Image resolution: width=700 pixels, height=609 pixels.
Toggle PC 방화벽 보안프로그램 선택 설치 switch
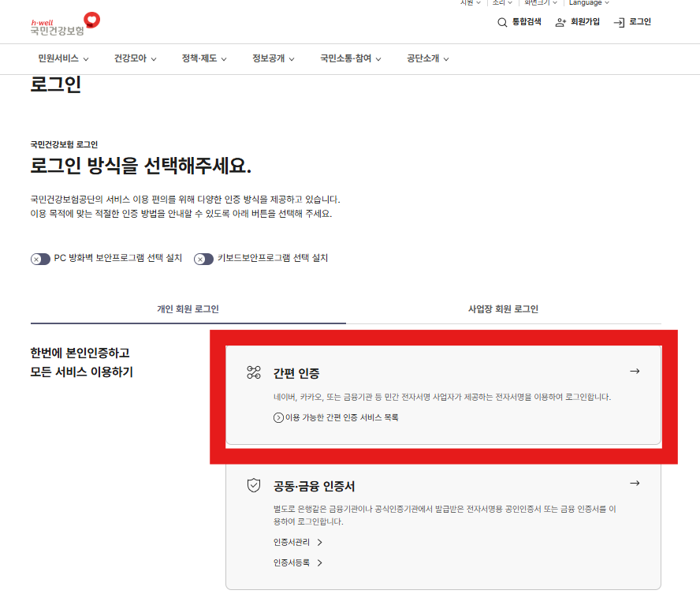[40, 259]
